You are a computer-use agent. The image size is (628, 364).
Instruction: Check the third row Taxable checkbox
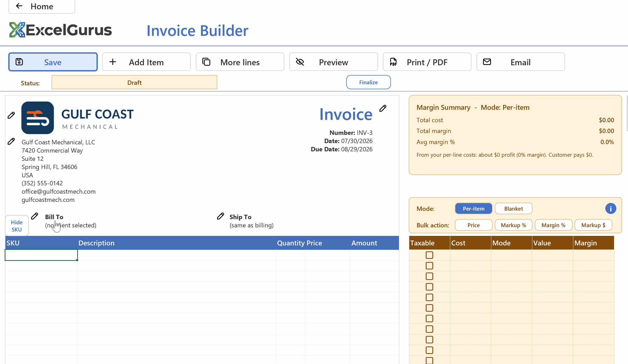coord(429,276)
